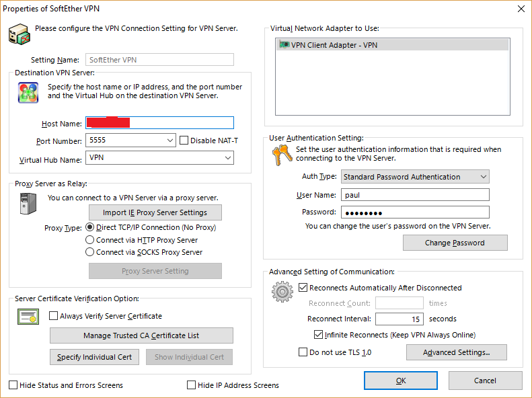Focus the Setting Name field
Viewport: 532px width, 398px height.
click(159, 60)
